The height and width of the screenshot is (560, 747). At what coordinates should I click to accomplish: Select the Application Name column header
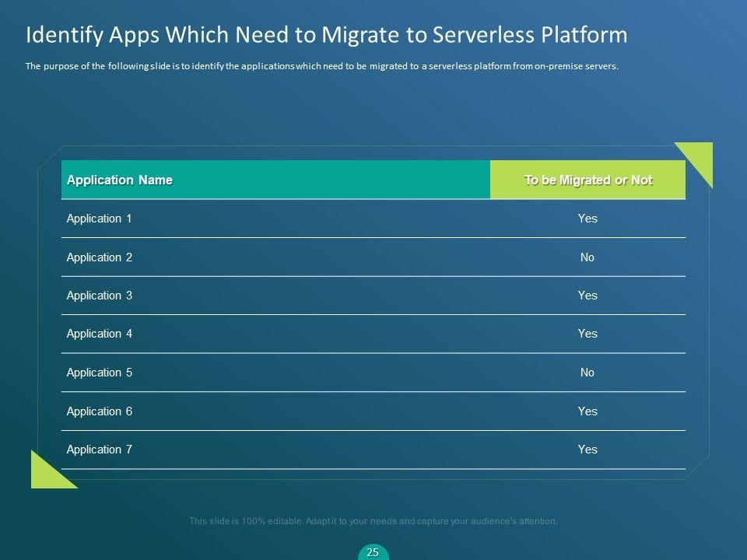120,180
